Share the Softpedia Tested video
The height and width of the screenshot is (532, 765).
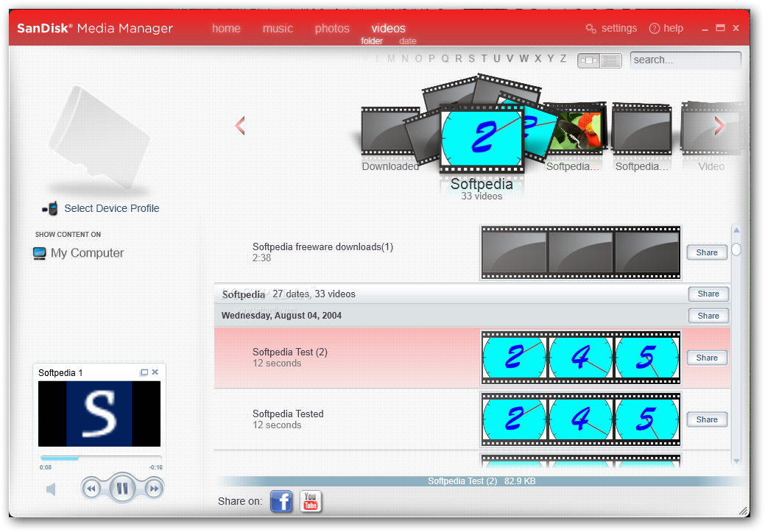tap(707, 420)
